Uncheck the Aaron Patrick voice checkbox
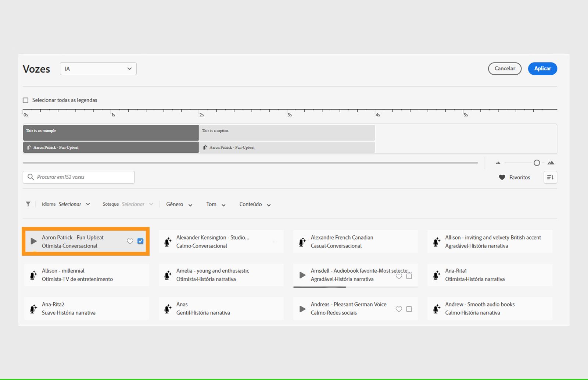588x380 pixels. (140, 241)
